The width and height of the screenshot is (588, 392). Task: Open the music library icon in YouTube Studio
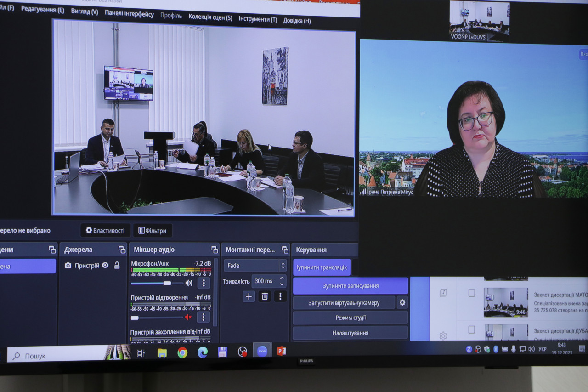coord(443,292)
